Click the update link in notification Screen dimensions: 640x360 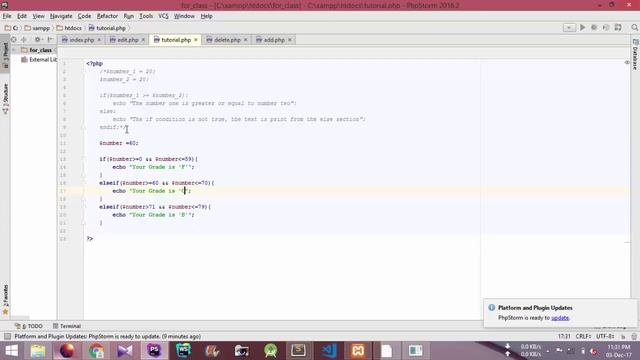point(560,318)
